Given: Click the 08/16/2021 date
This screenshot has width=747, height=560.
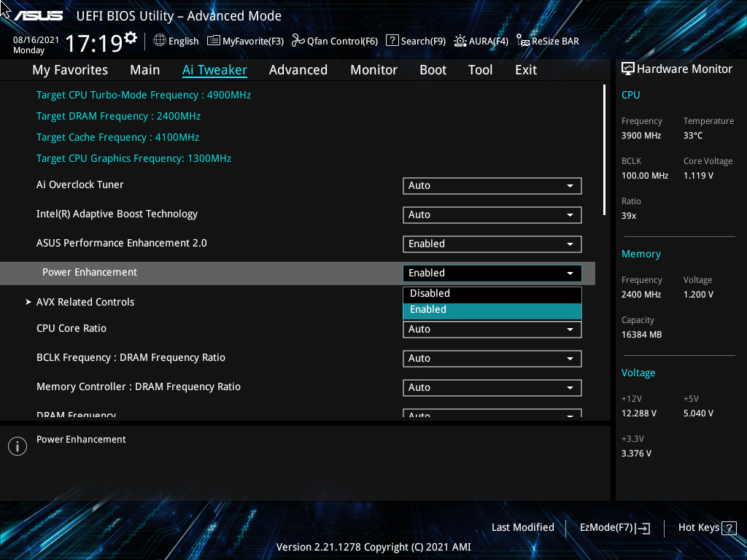Looking at the screenshot, I should click(x=36, y=40).
